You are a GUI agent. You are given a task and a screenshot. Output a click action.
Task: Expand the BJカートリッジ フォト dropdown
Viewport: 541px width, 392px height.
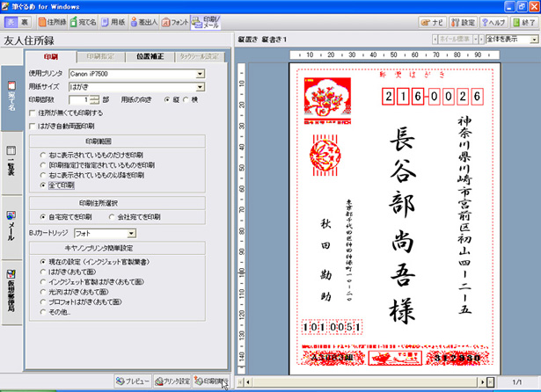pos(130,233)
